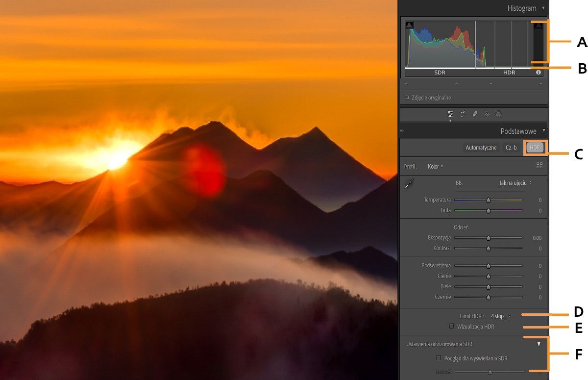Check Podgląd dla wyświetlania SDR
The image size is (588, 380).
click(x=439, y=358)
